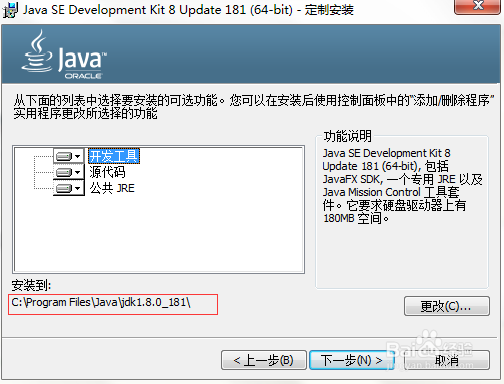Click the installer icon in title bar
Screen dimensions: 504x384
(10, 10)
